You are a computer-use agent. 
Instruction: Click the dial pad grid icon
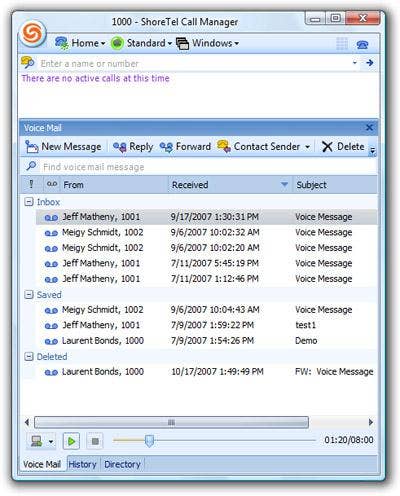point(342,44)
